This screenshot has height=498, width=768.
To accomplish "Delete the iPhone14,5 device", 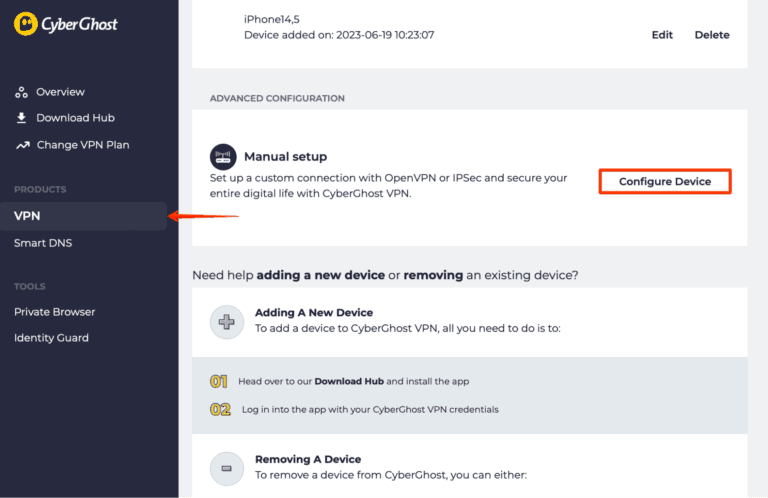I will click(712, 35).
